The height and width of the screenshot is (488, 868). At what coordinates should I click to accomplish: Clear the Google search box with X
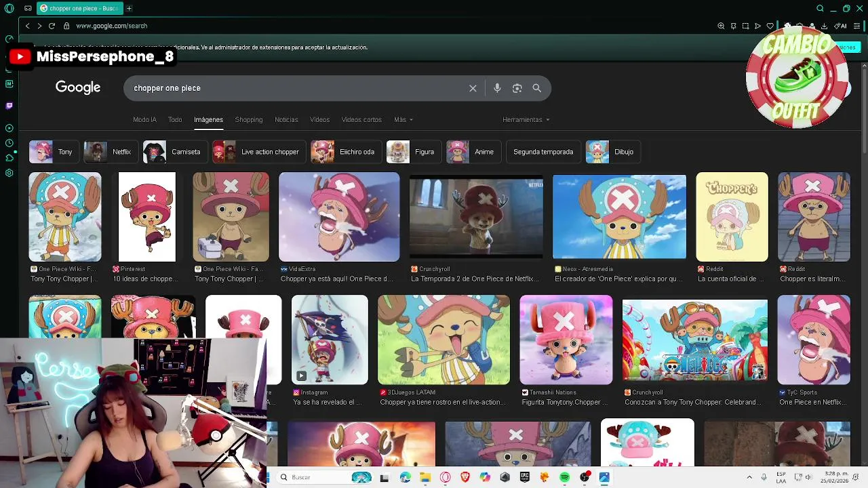[x=473, y=88]
